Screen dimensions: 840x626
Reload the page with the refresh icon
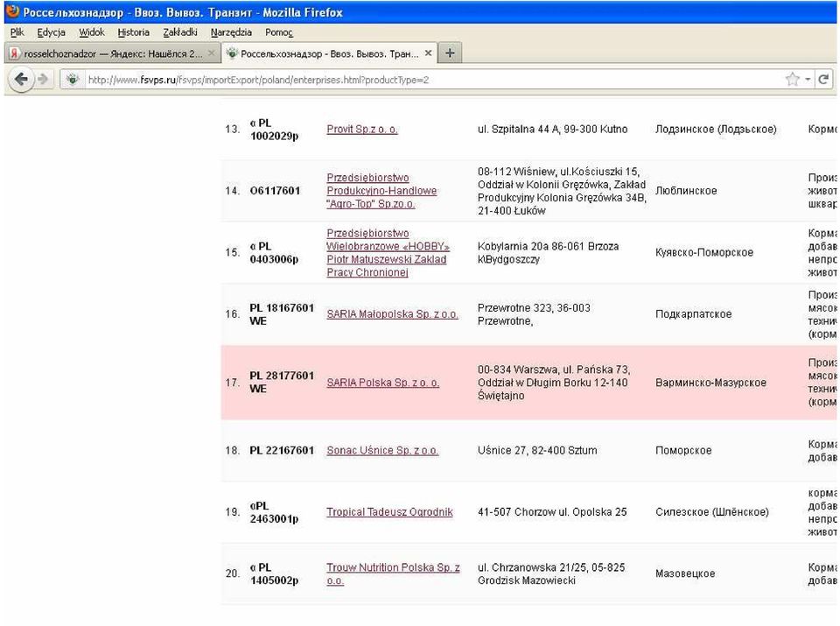(x=823, y=80)
